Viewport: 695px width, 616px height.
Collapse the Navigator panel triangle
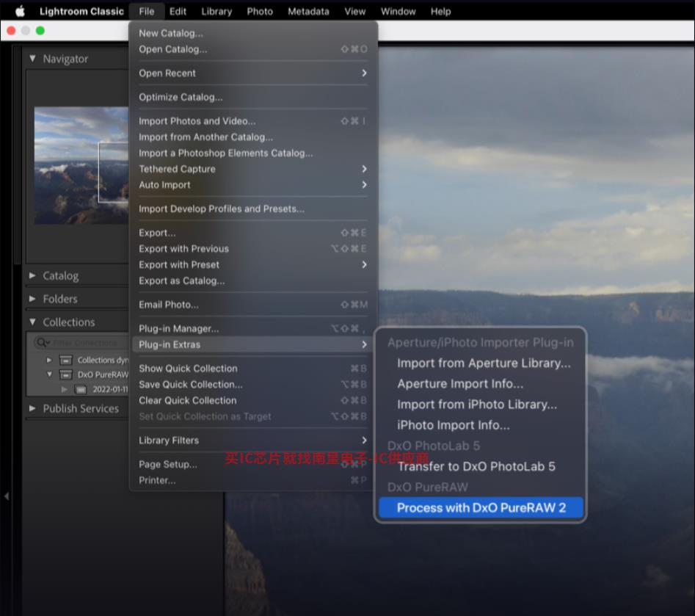(32, 58)
